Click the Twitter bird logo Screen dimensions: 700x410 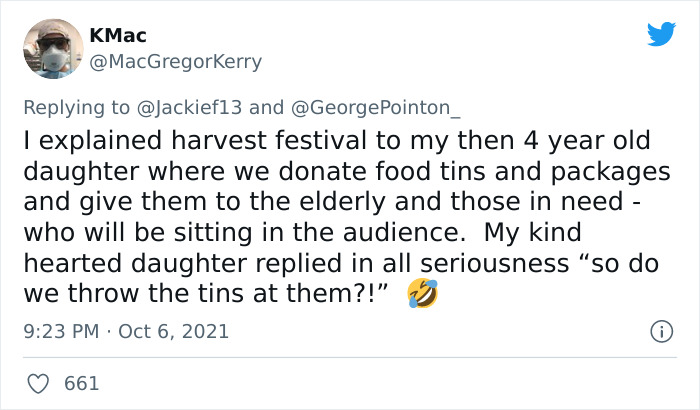point(661,35)
